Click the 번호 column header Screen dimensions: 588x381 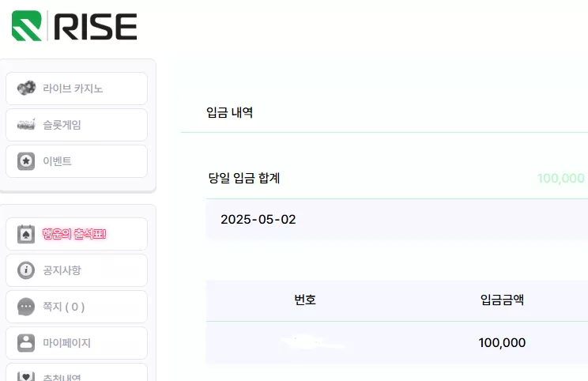point(305,300)
